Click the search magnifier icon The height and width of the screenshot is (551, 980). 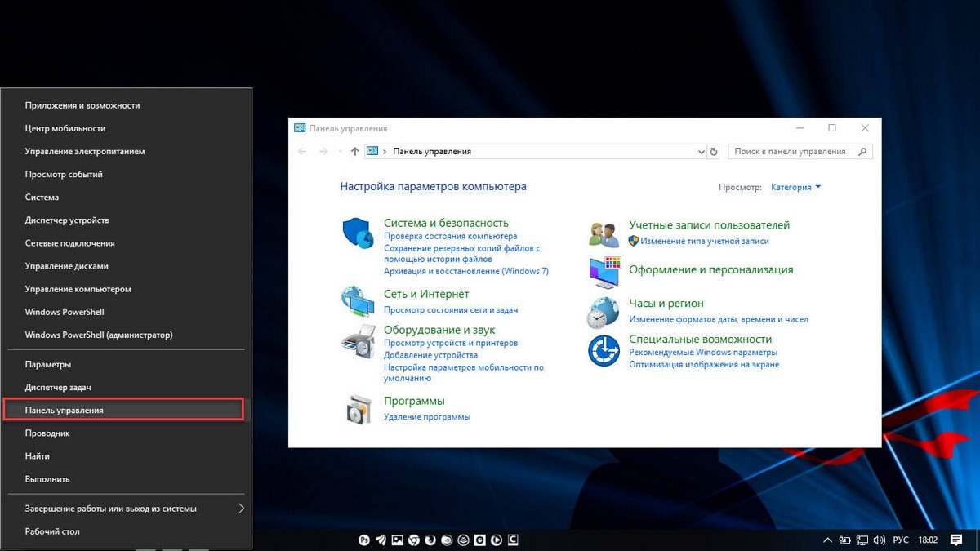coord(863,151)
